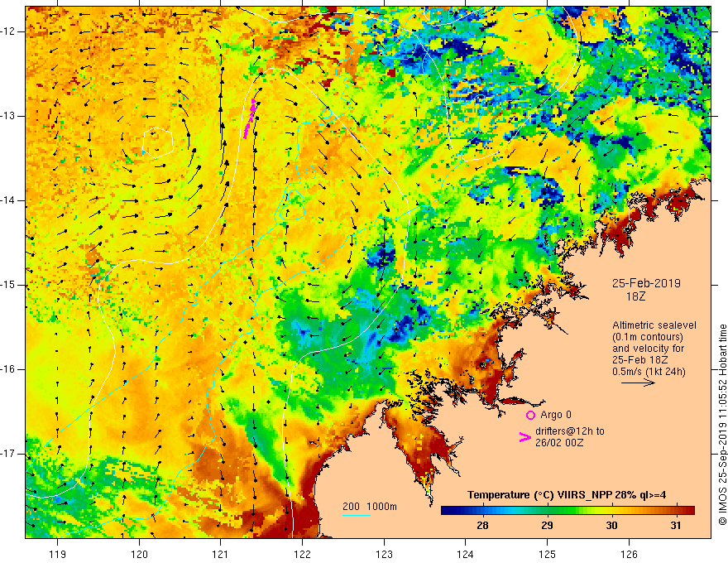This screenshot has width=728, height=563.
Task: Click the 28 label on temperature scale
Action: click(482, 526)
